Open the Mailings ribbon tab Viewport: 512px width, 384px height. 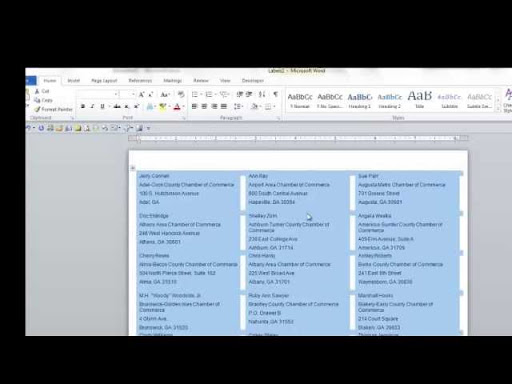pyautogui.click(x=173, y=81)
